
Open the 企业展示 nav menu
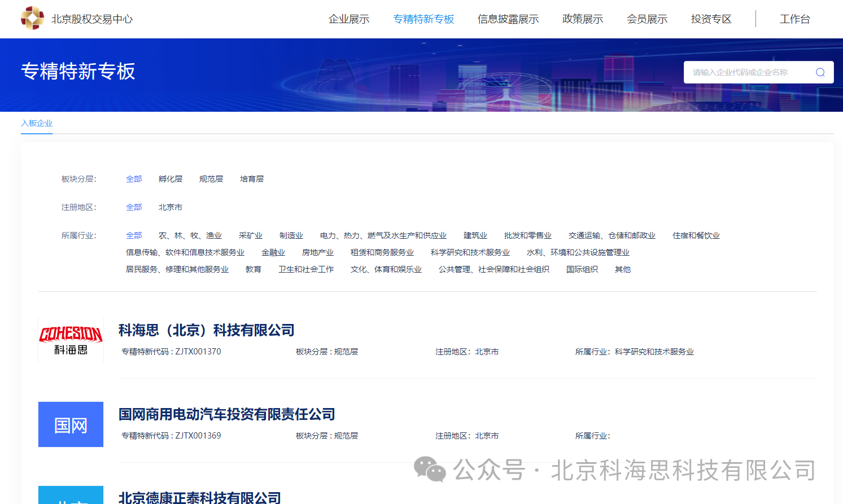click(x=349, y=19)
